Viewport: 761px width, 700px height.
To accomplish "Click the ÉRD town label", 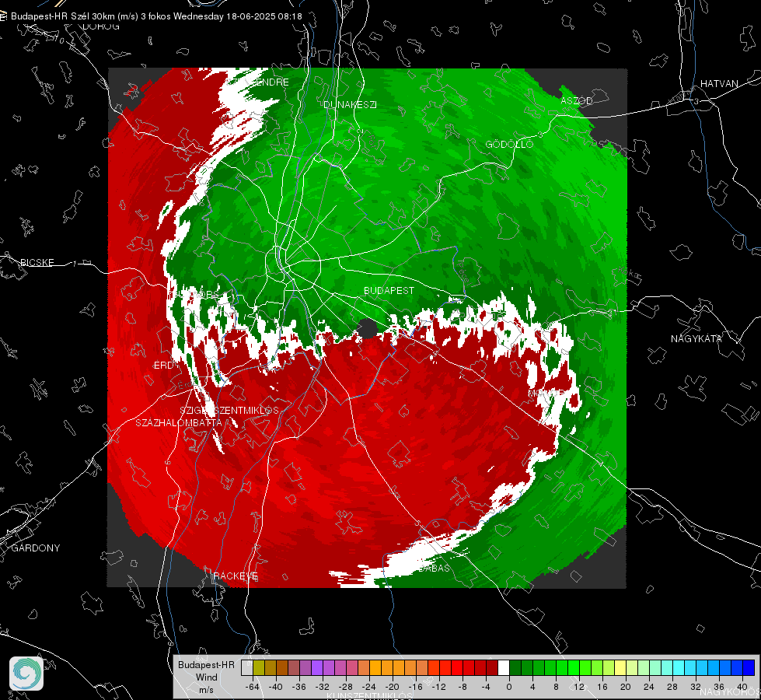I will click(x=163, y=366).
